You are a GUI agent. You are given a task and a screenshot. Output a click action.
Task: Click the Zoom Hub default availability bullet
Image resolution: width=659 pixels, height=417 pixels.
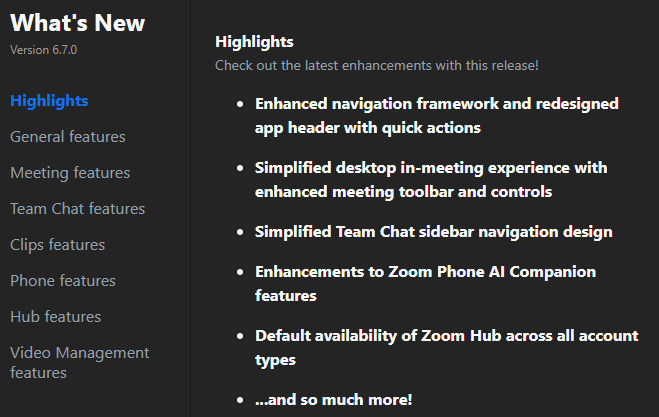pyautogui.click(x=446, y=348)
